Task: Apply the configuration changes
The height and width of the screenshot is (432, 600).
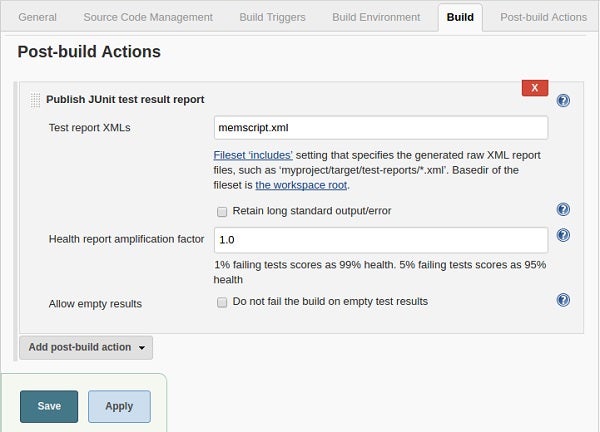Action: coord(119,406)
